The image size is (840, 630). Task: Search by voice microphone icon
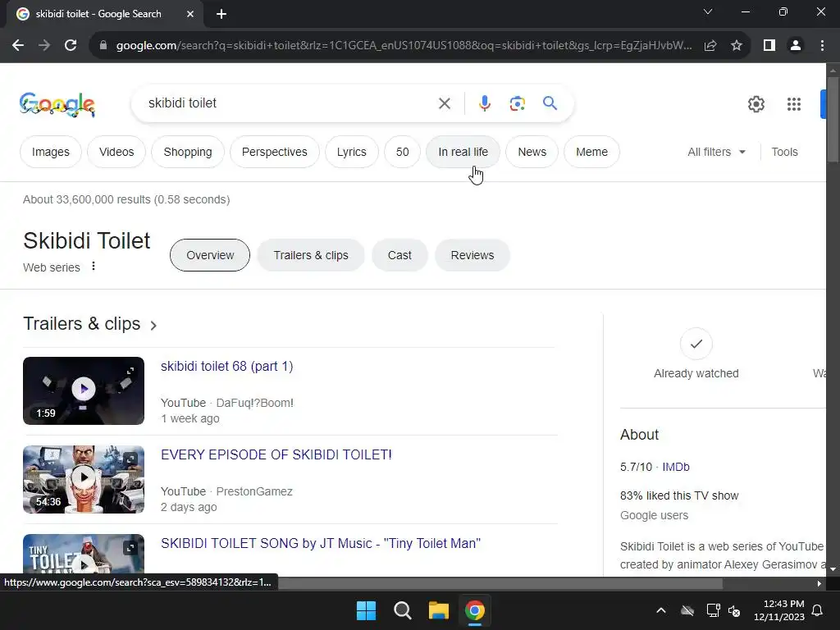click(484, 103)
